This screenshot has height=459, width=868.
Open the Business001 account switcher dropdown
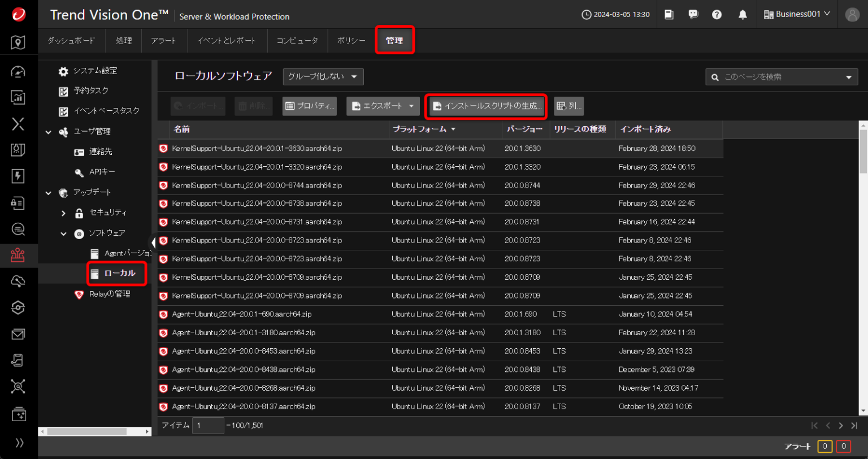pos(796,14)
